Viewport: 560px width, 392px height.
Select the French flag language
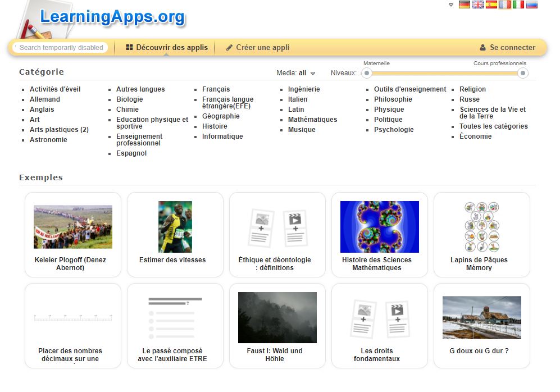click(504, 4)
